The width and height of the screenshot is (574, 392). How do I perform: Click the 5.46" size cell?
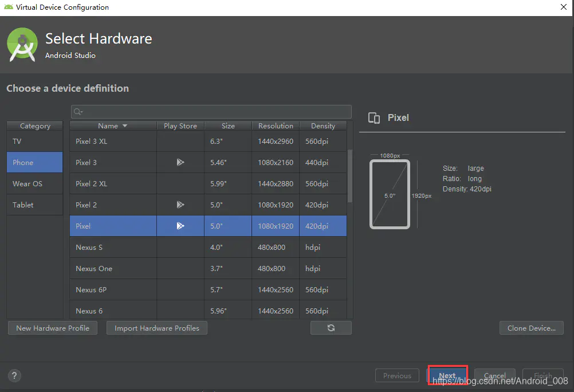click(227, 162)
